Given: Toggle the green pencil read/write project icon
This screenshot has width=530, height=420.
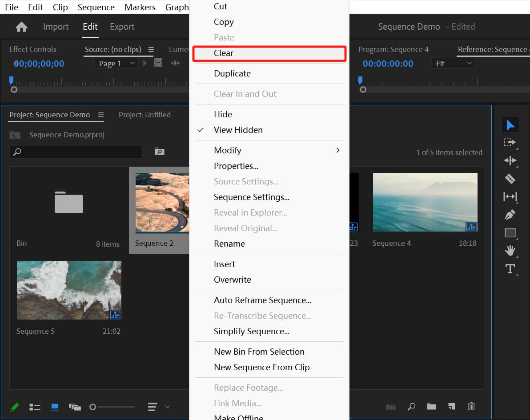Looking at the screenshot, I should 15,407.
